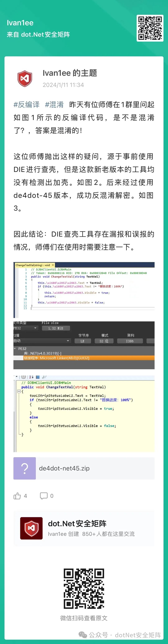Screen dimensions: 168x644
Task: Close the ChangeTextVal(string) tab
Action: [53, 265]
